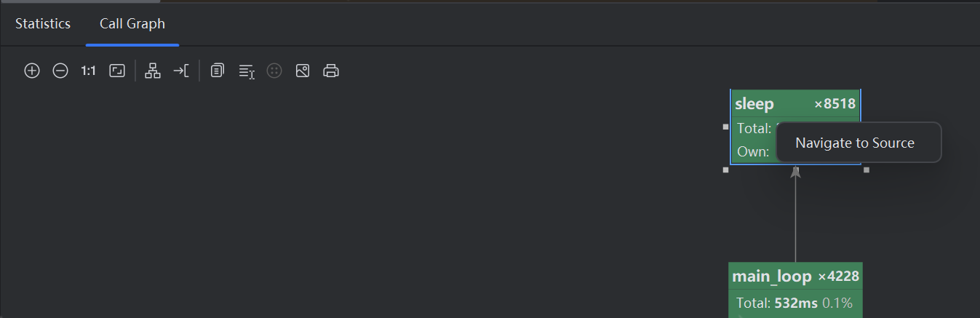Screen dimensions: 980x318
Task: Print the call graph
Action: point(331,71)
